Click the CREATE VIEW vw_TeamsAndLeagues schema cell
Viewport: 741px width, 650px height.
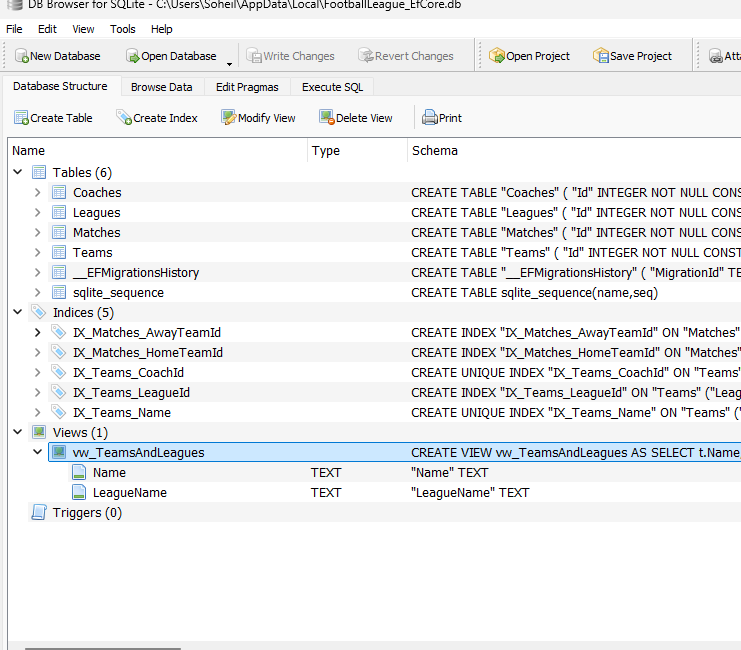(x=575, y=453)
